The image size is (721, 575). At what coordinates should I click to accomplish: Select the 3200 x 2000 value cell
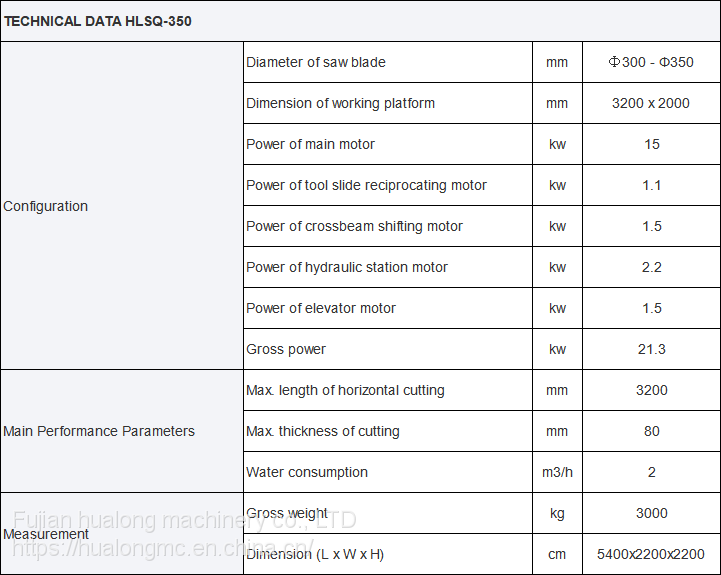pyautogui.click(x=651, y=103)
